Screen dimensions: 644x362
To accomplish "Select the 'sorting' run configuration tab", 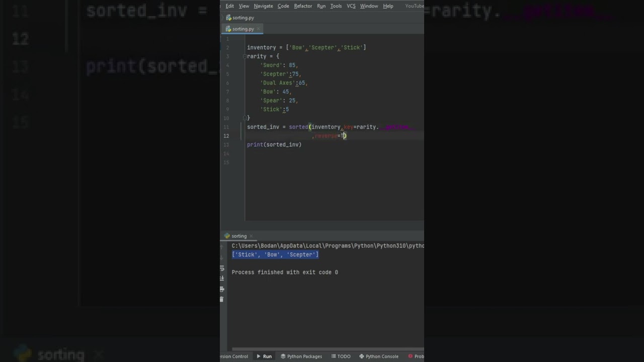I will 239,236.
